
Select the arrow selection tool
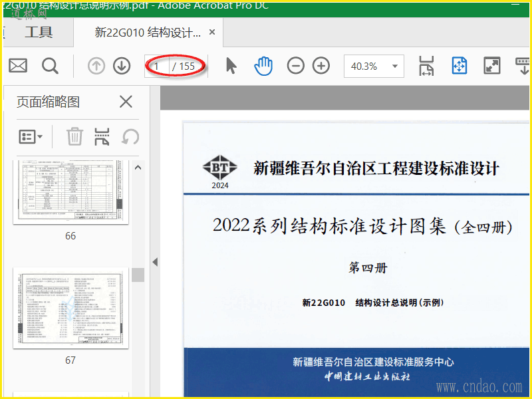[231, 66]
